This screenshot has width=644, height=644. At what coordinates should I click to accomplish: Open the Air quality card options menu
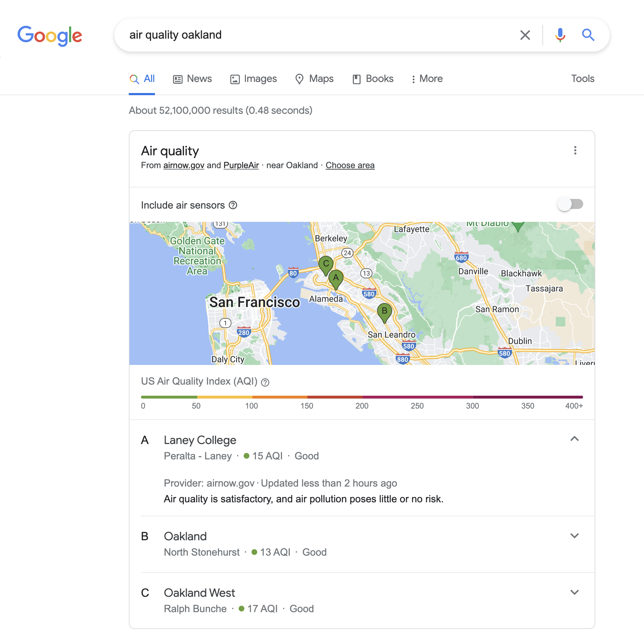click(x=575, y=151)
